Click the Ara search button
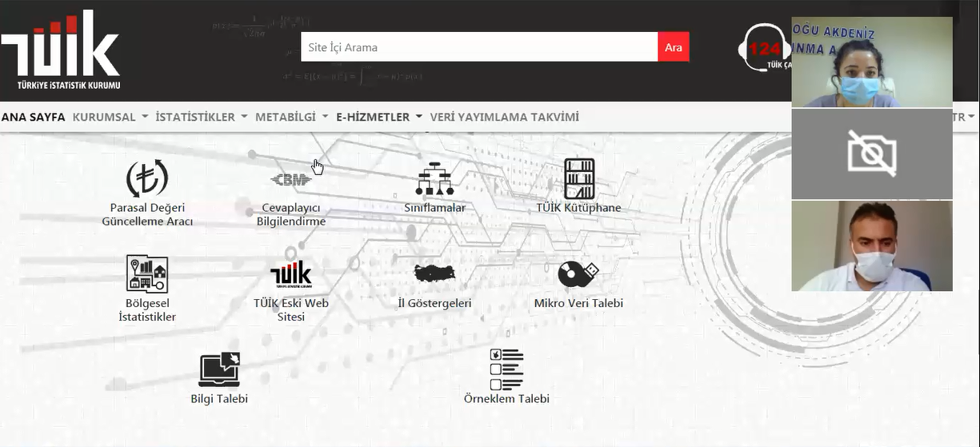 [674, 47]
